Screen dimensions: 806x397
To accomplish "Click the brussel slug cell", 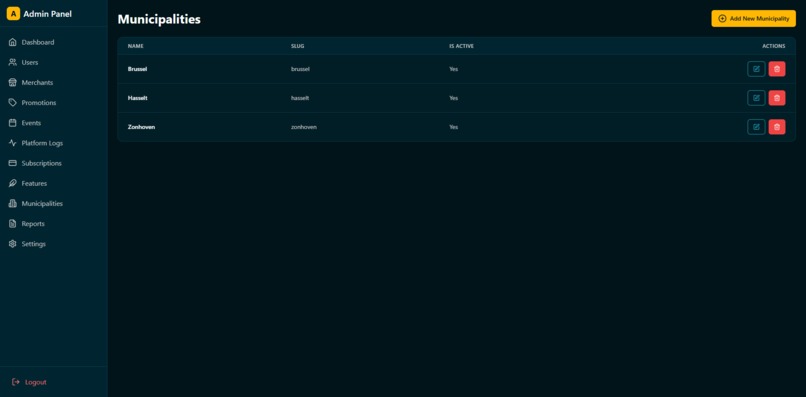I will [x=300, y=69].
